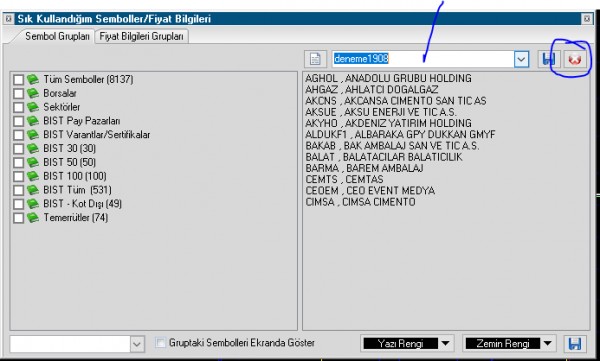The image size is (600, 361).
Task: Click green icon next to BIST 30
Action: point(33,149)
